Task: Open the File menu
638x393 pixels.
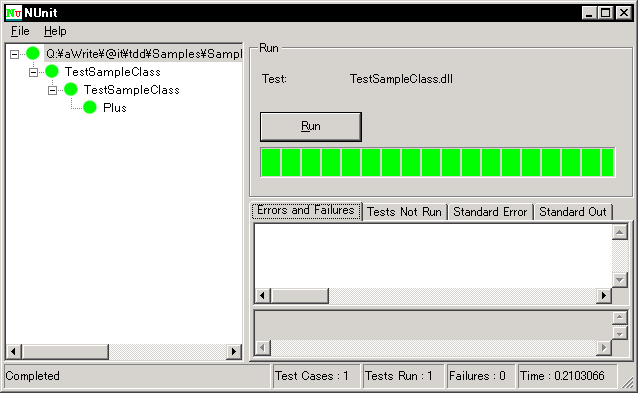Action: click(x=20, y=31)
